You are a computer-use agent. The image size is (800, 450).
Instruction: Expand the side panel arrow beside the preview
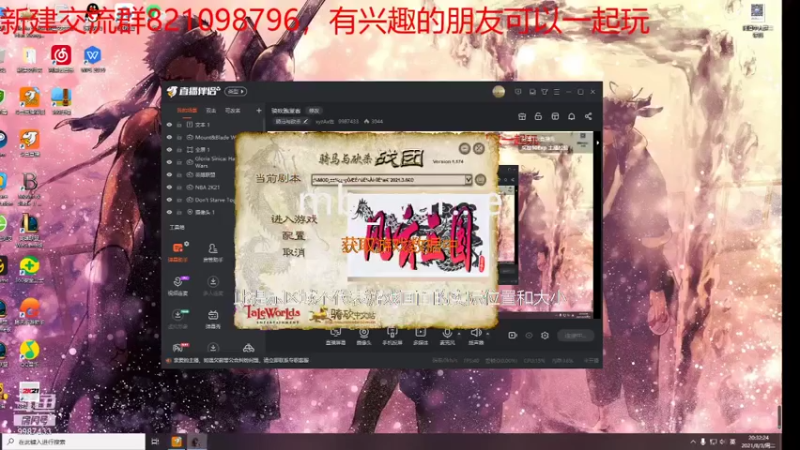point(597,143)
